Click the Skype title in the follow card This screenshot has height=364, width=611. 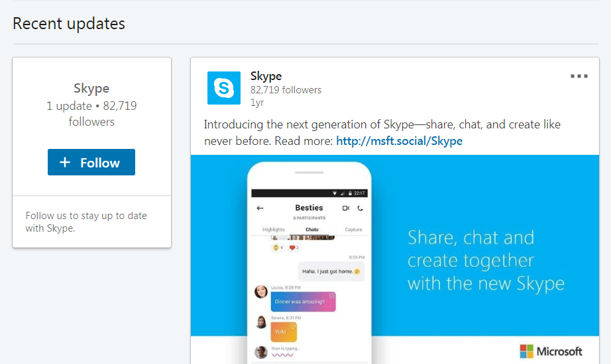pyautogui.click(x=91, y=89)
